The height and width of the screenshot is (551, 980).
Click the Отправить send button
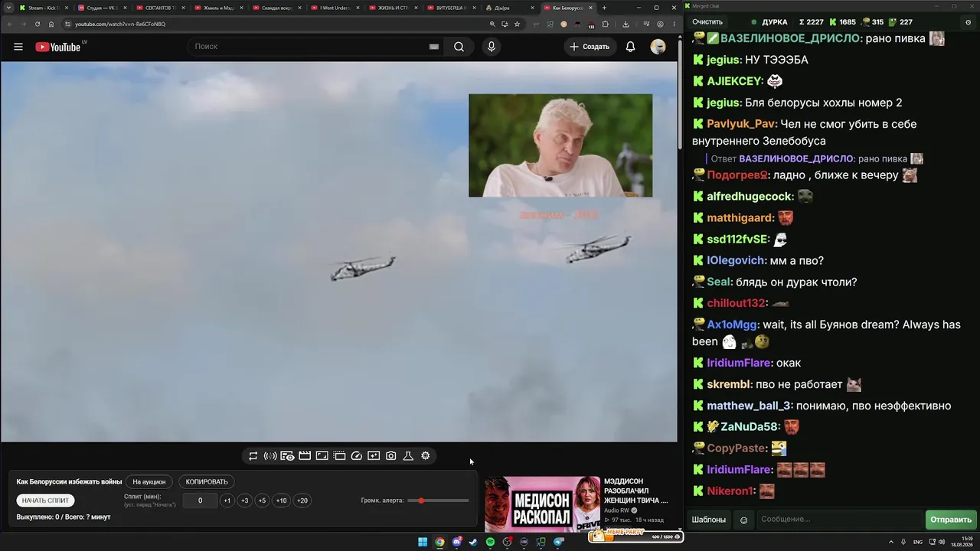(x=950, y=520)
